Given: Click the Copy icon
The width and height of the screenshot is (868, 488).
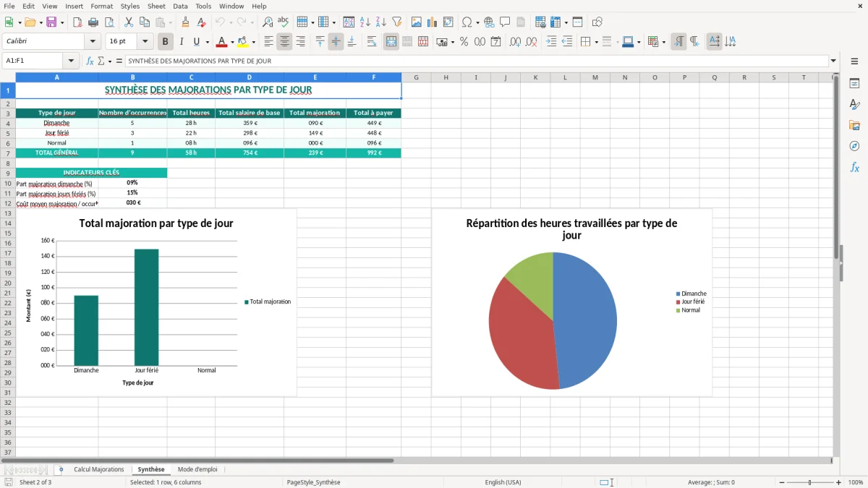Looking at the screenshot, I should point(144,22).
